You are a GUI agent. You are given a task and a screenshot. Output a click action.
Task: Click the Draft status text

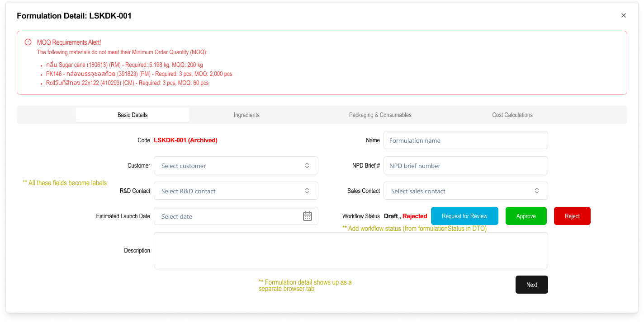pyautogui.click(x=391, y=216)
